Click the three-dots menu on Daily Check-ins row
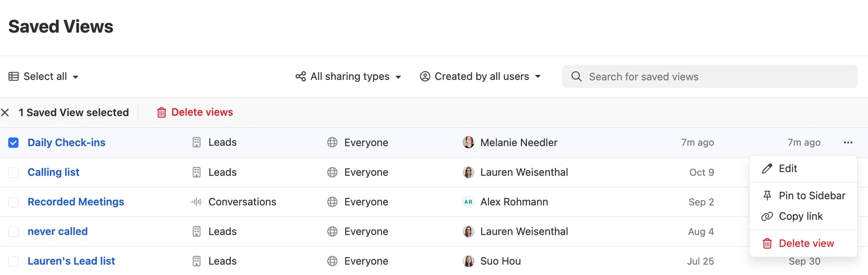Viewport: 868px width, 275px height. (848, 142)
